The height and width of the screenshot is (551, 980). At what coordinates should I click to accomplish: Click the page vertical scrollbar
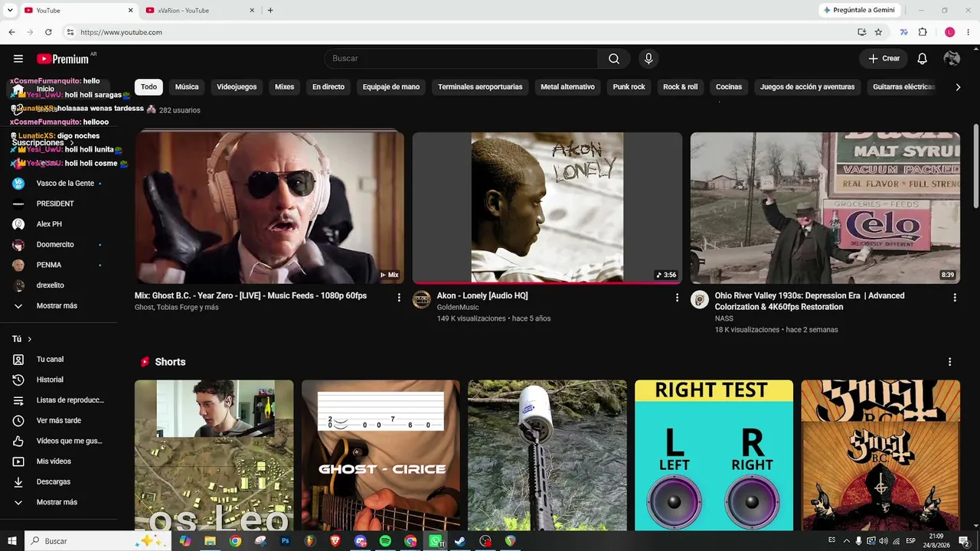(975, 165)
